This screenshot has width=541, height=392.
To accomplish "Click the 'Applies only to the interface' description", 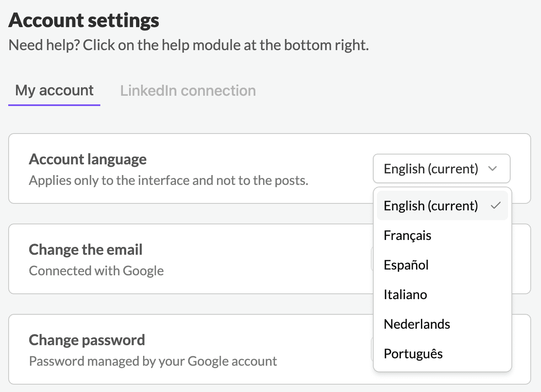I will pyautogui.click(x=169, y=180).
